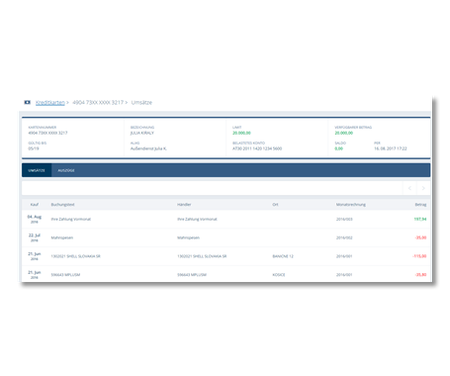This screenshot has height=376, width=450.
Task: Open the SHELL SLOVAKIA SR transaction row
Action: (226, 256)
